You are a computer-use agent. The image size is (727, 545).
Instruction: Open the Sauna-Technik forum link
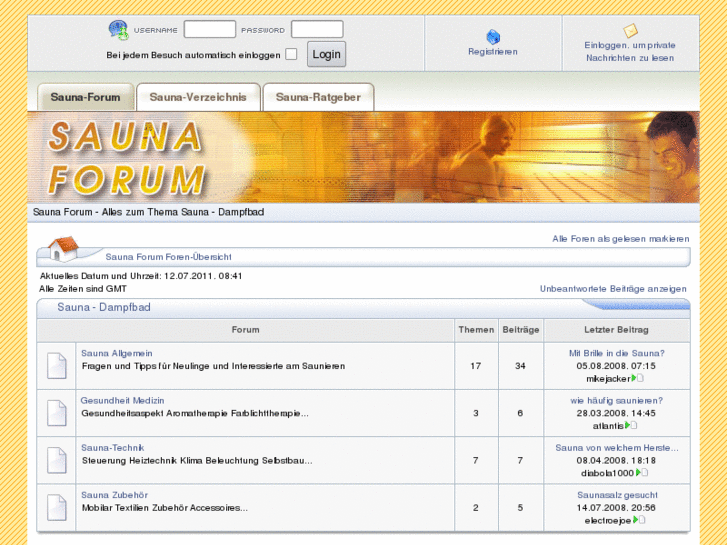[113, 448]
